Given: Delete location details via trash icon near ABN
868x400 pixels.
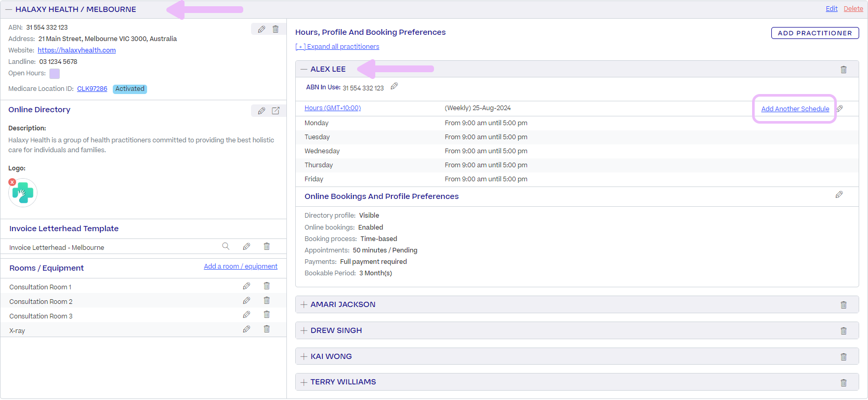Looking at the screenshot, I should (275, 29).
